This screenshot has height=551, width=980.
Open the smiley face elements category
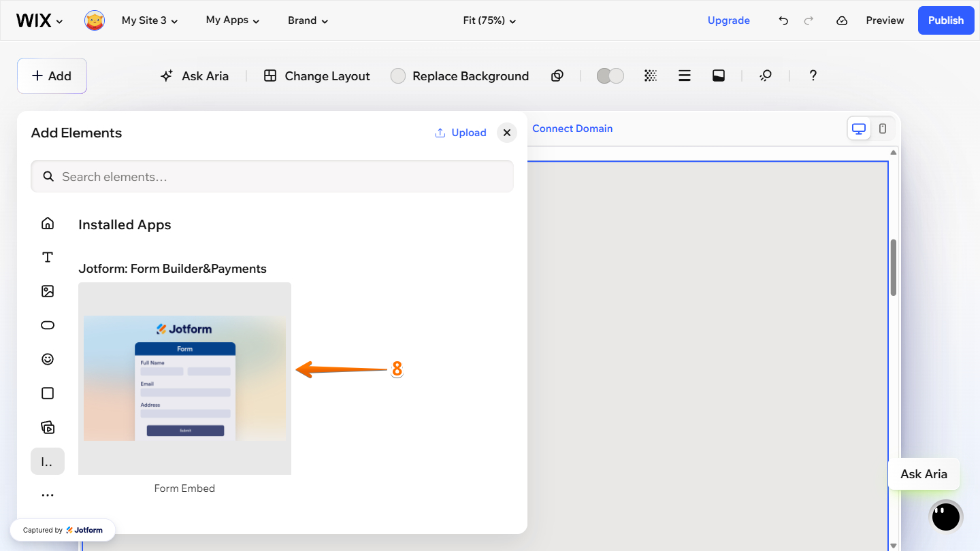[48, 359]
